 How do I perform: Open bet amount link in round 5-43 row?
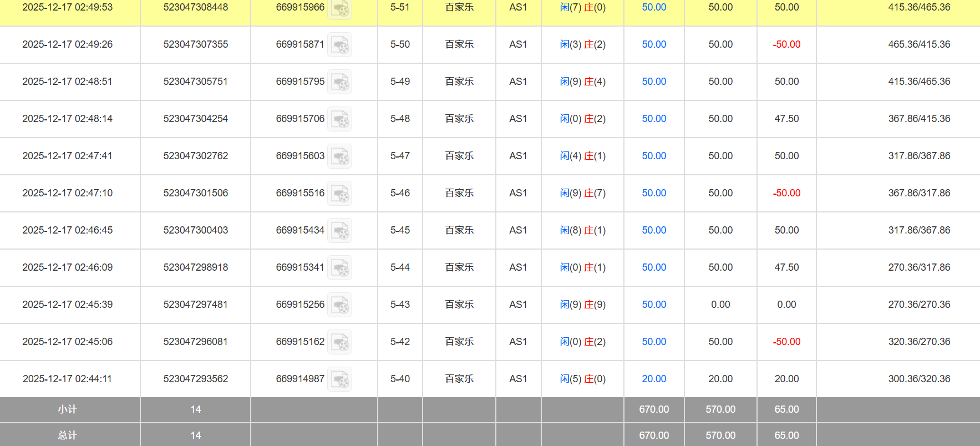point(654,305)
